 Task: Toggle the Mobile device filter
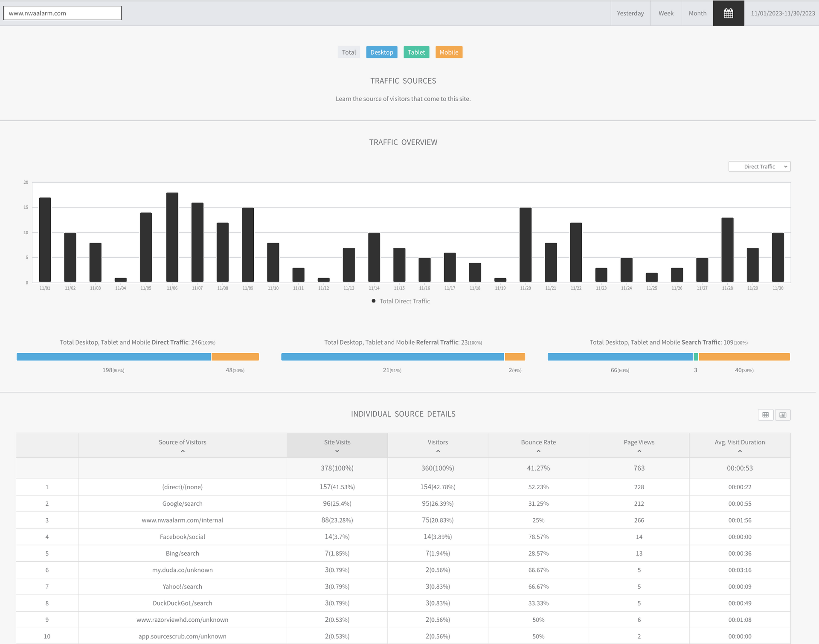449,52
